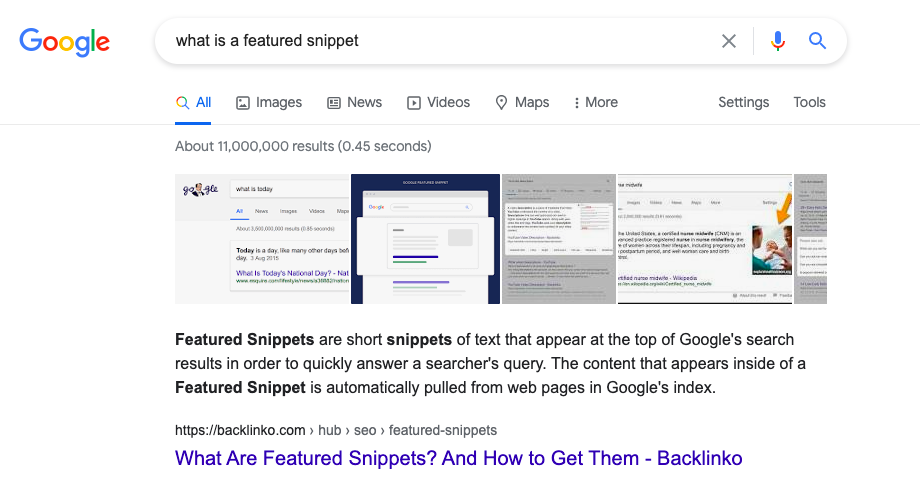Click the featured snippet answer paragraph

[x=491, y=363]
